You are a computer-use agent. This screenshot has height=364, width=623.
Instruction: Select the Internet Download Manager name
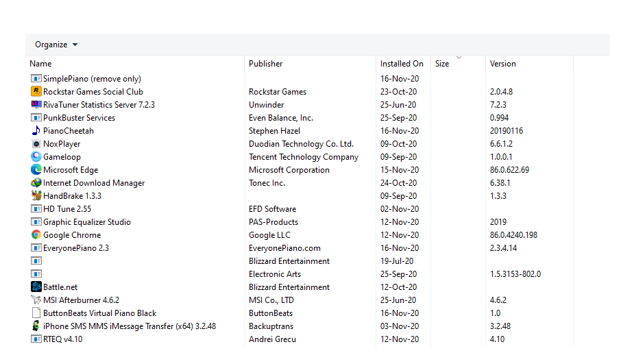[94, 183]
